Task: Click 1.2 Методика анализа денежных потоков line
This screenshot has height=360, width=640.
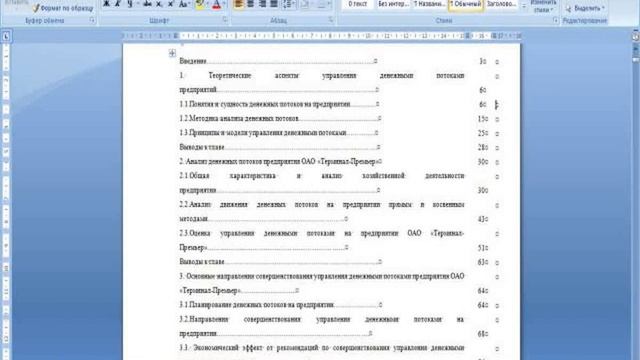Action: [x=280, y=118]
